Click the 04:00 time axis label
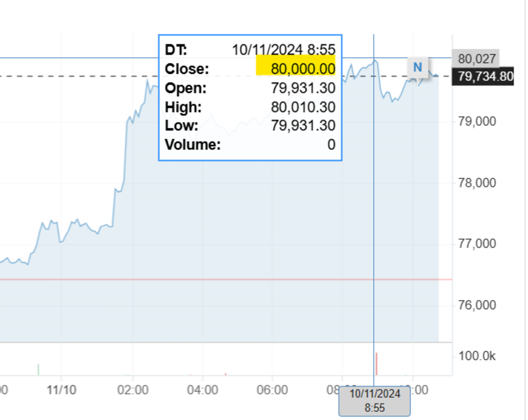This screenshot has width=528, height=420. pyautogui.click(x=202, y=390)
